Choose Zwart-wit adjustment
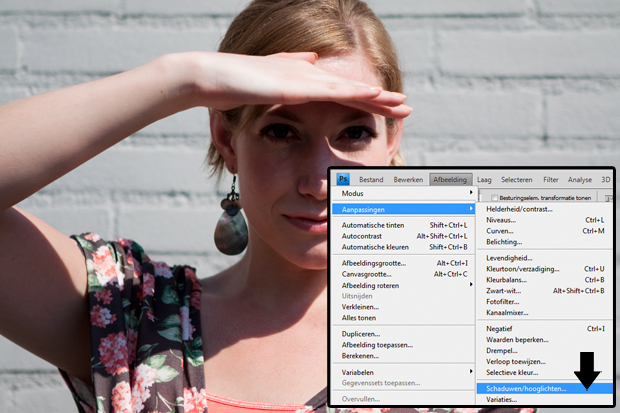 click(x=504, y=291)
